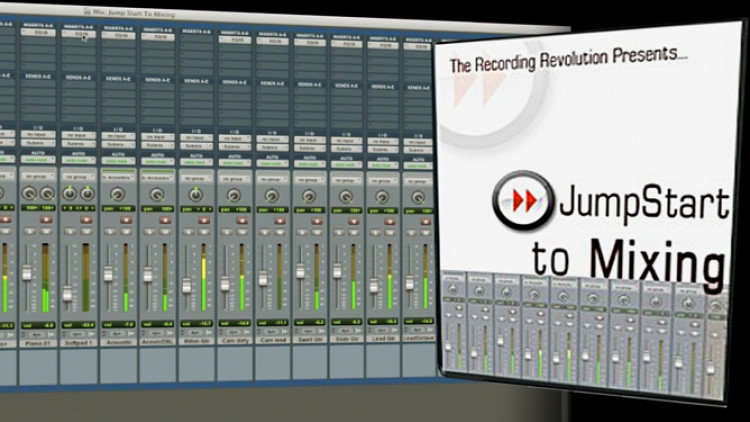Solo the Lead Gtr track

point(375,233)
